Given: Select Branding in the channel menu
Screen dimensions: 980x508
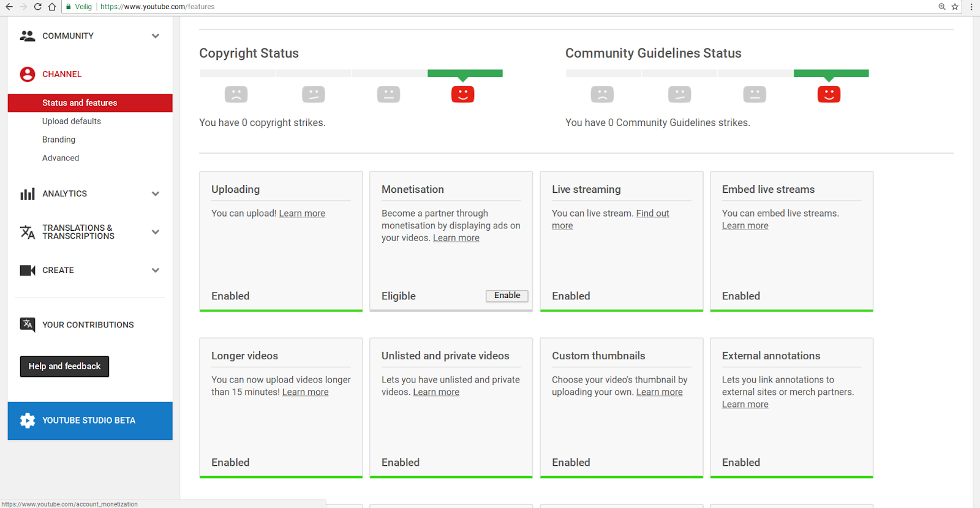Looking at the screenshot, I should click(x=59, y=140).
